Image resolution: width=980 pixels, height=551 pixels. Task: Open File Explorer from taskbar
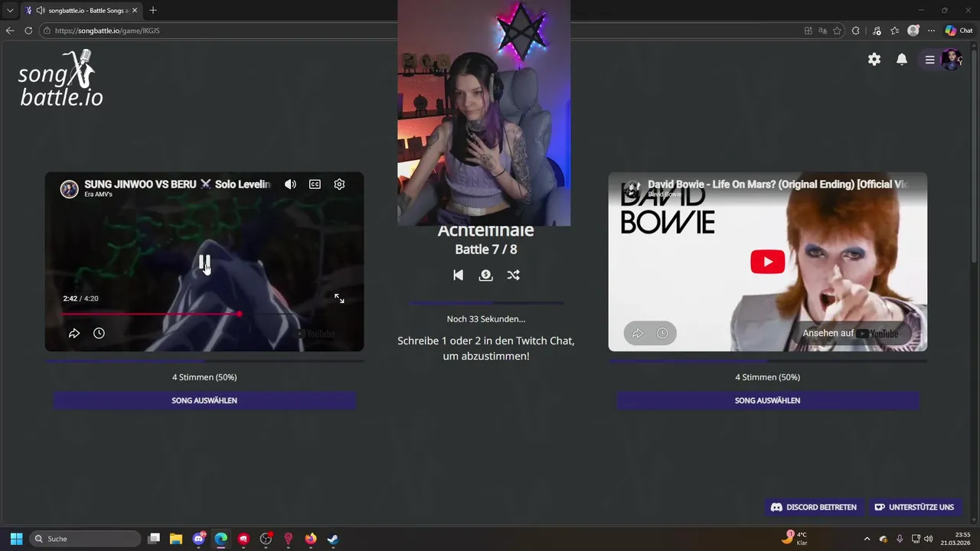pyautogui.click(x=176, y=539)
